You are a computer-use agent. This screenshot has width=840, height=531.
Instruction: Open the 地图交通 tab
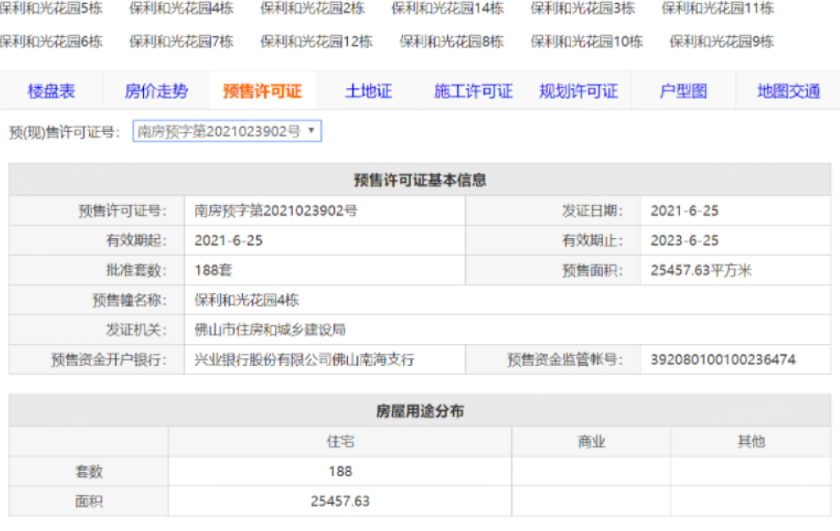(x=788, y=91)
